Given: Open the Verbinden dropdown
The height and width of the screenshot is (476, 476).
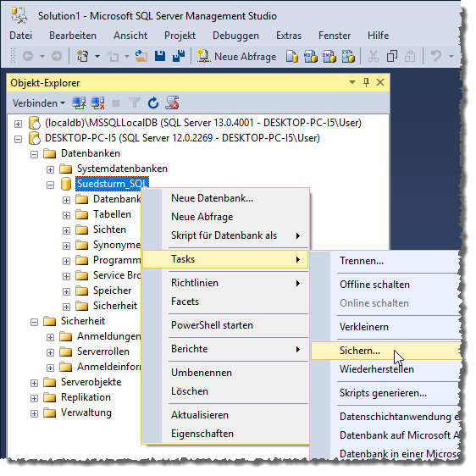Looking at the screenshot, I should [x=39, y=103].
